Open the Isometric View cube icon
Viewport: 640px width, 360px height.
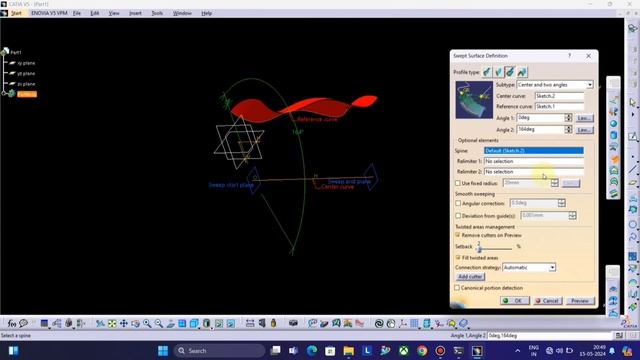pyautogui.click(x=194, y=324)
